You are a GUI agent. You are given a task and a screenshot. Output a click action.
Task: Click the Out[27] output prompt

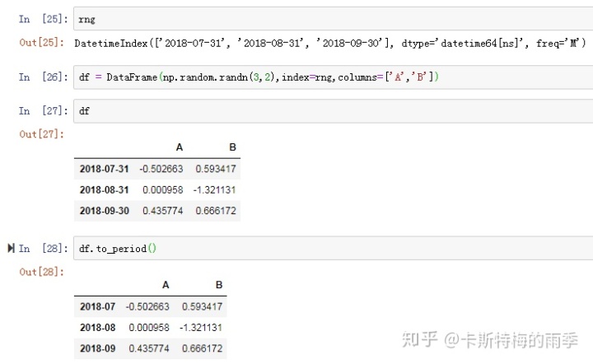click(x=42, y=134)
